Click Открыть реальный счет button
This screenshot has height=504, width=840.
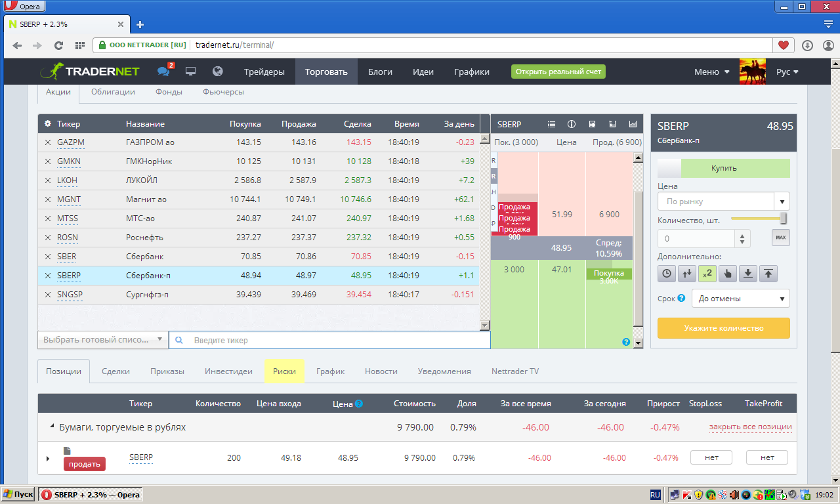(558, 72)
